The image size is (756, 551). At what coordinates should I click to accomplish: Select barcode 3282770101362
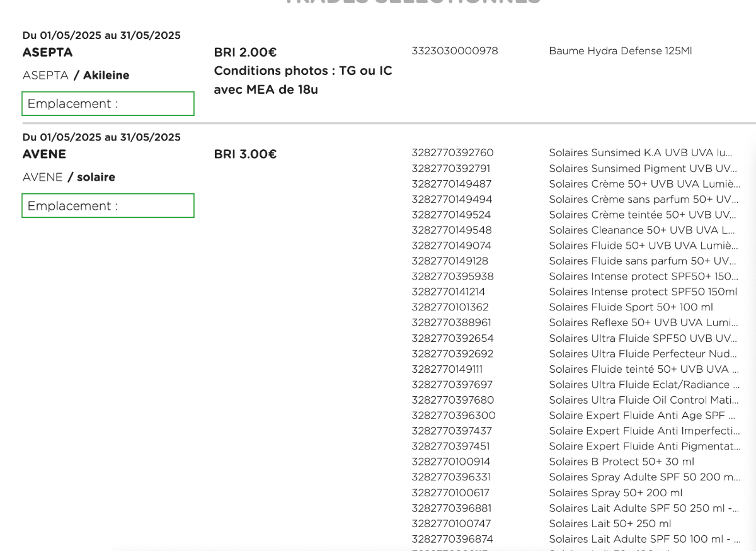[x=450, y=307]
